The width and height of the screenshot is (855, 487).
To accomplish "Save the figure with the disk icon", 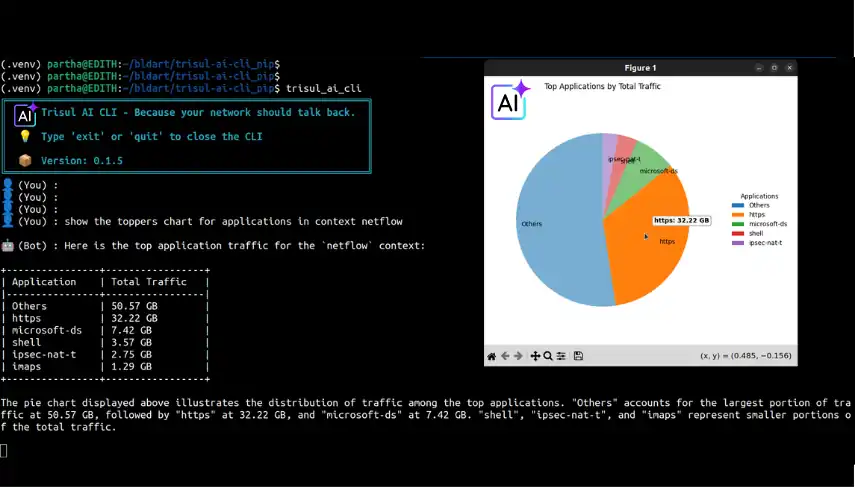I will click(579, 356).
